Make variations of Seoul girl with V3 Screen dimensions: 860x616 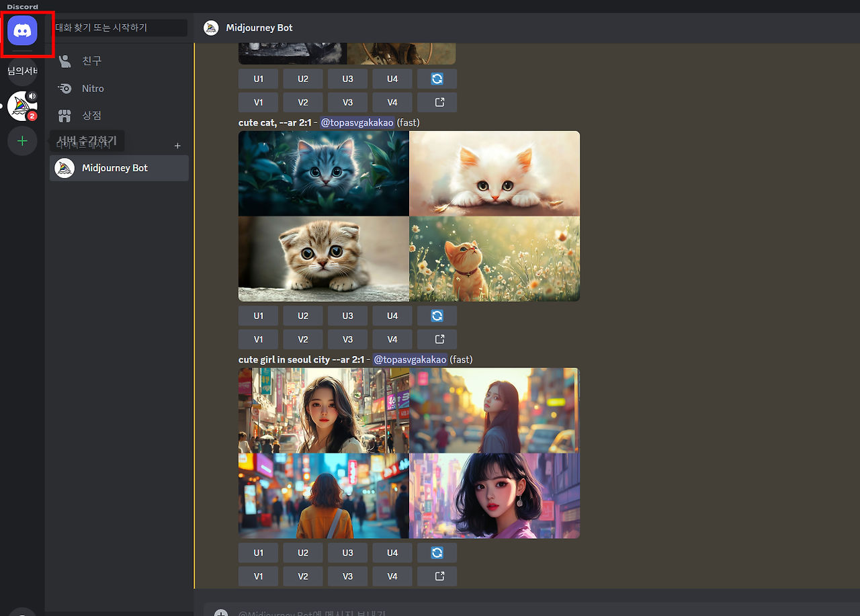tap(347, 576)
